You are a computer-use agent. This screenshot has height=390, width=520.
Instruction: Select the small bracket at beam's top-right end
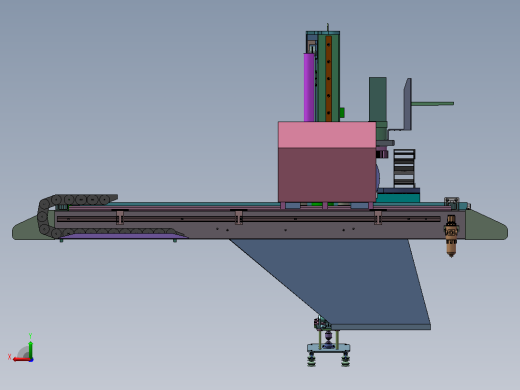point(452,203)
